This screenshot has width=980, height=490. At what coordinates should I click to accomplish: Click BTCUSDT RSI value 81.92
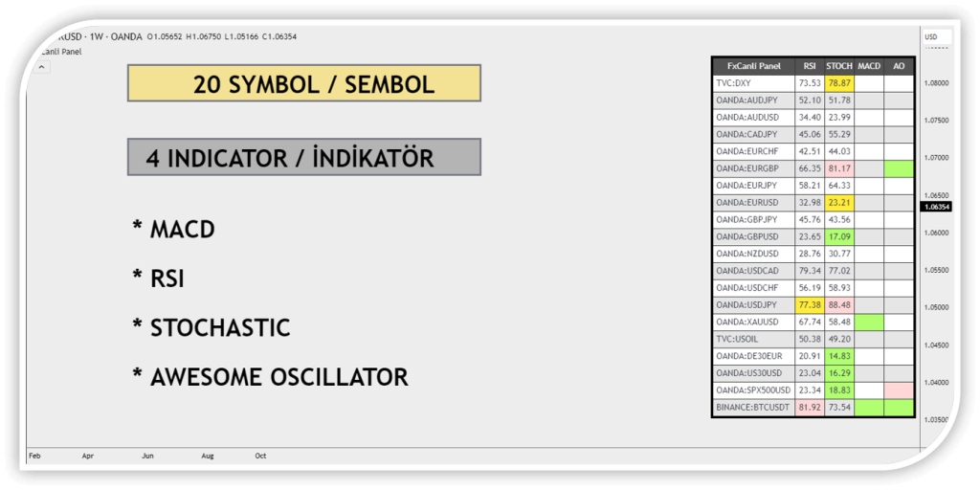810,408
